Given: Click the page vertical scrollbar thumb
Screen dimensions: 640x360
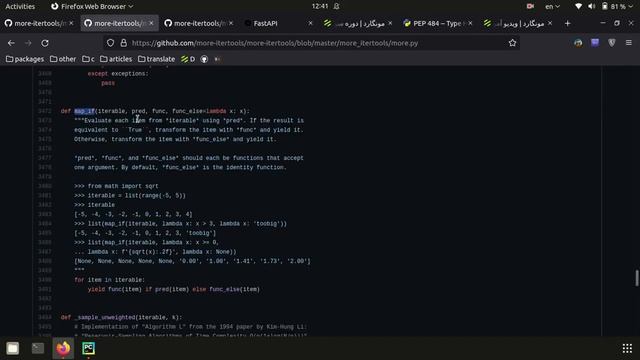Looking at the screenshot, I should (636, 278).
